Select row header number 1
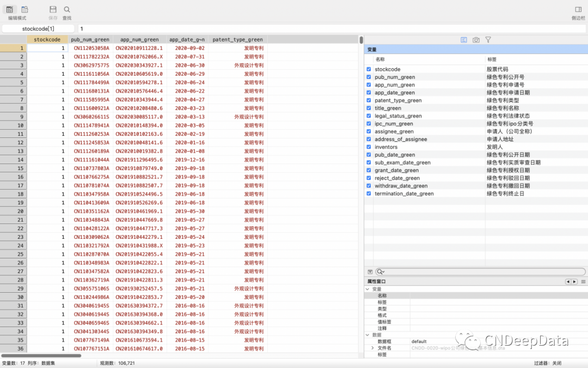Viewport: 588px width, 368px height. pyautogui.click(x=13, y=48)
